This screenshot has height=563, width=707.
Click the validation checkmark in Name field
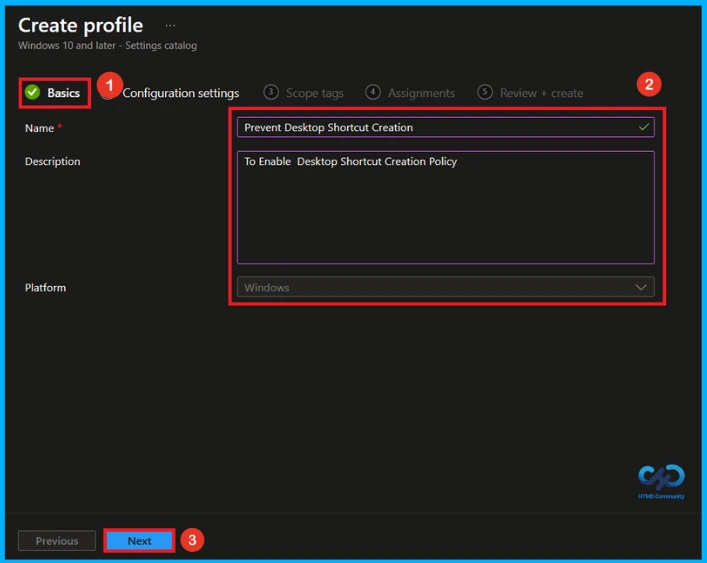click(x=643, y=127)
